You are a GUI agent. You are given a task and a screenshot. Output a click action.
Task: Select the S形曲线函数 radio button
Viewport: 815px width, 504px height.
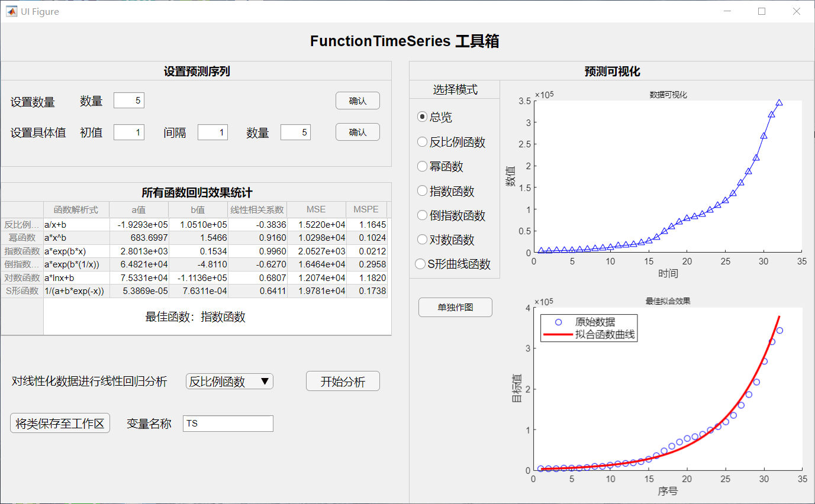(x=421, y=264)
